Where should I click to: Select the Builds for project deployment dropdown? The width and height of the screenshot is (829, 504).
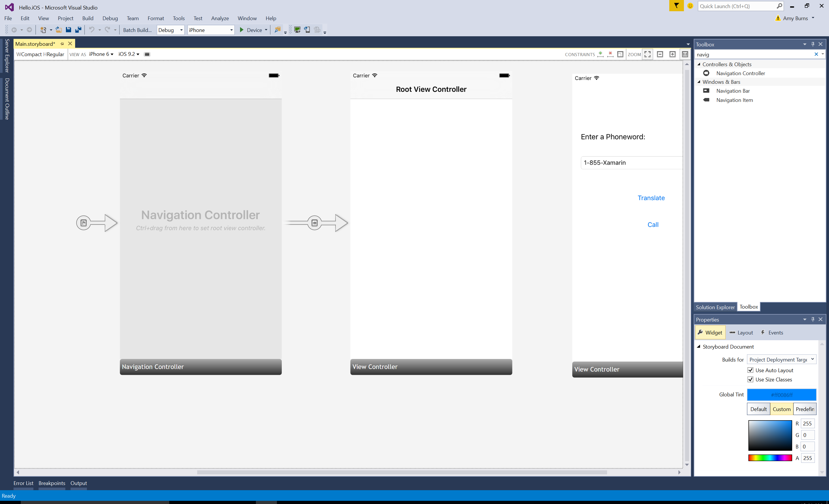(x=781, y=359)
